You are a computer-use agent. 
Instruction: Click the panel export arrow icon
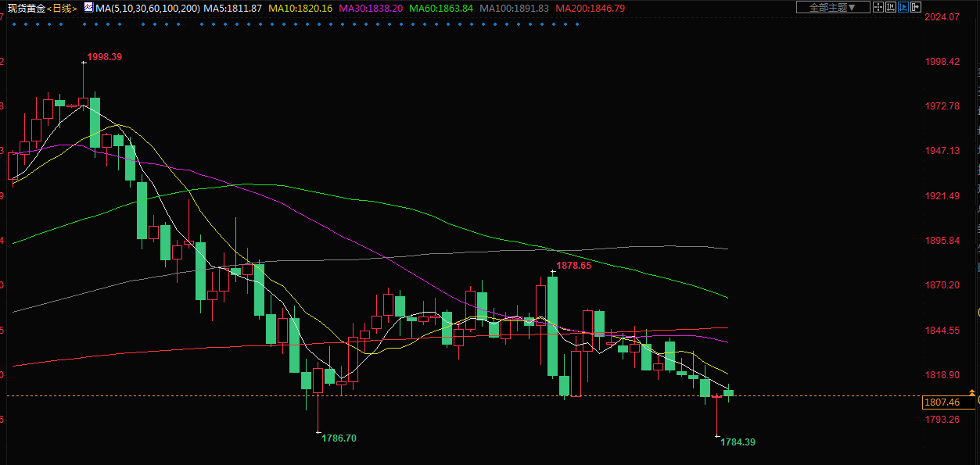[917, 7]
